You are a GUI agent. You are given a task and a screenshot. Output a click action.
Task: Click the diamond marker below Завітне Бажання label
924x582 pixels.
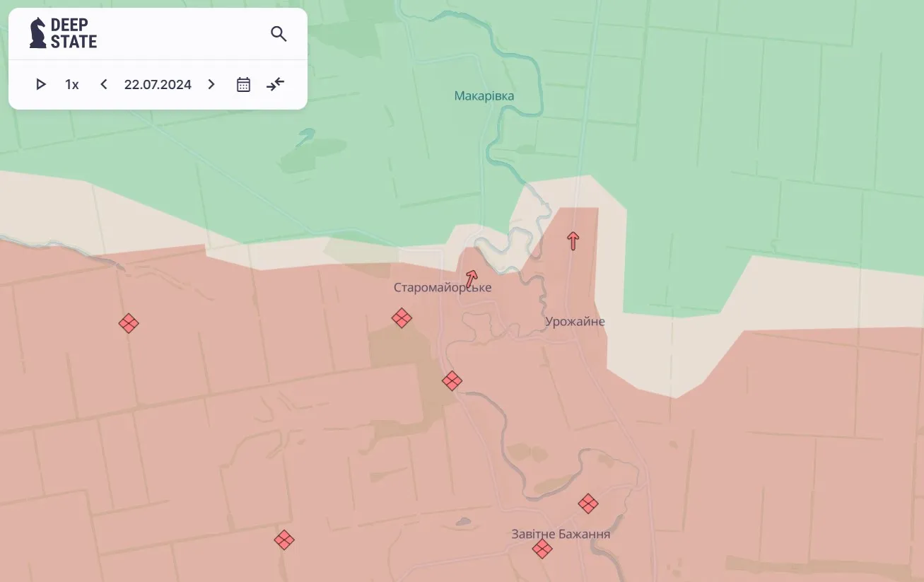click(x=542, y=549)
